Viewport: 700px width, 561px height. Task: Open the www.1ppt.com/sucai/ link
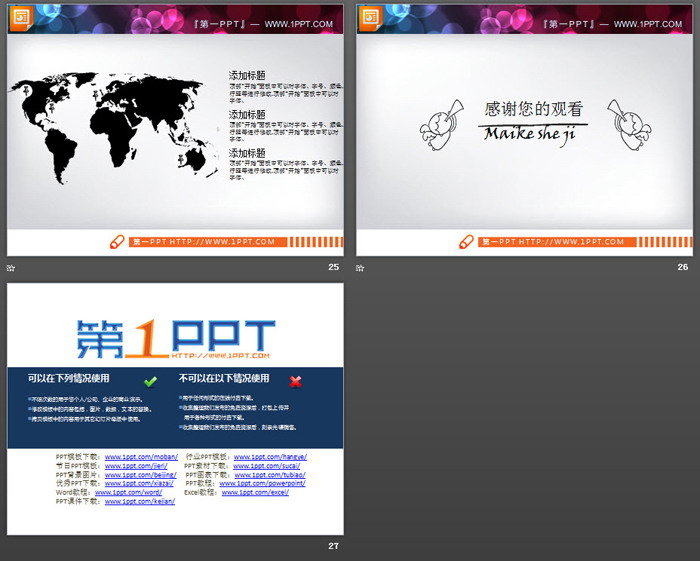point(267,466)
